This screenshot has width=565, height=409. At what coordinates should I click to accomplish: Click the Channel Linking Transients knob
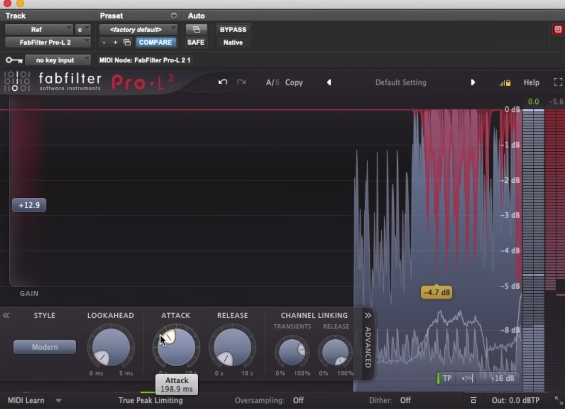(292, 352)
